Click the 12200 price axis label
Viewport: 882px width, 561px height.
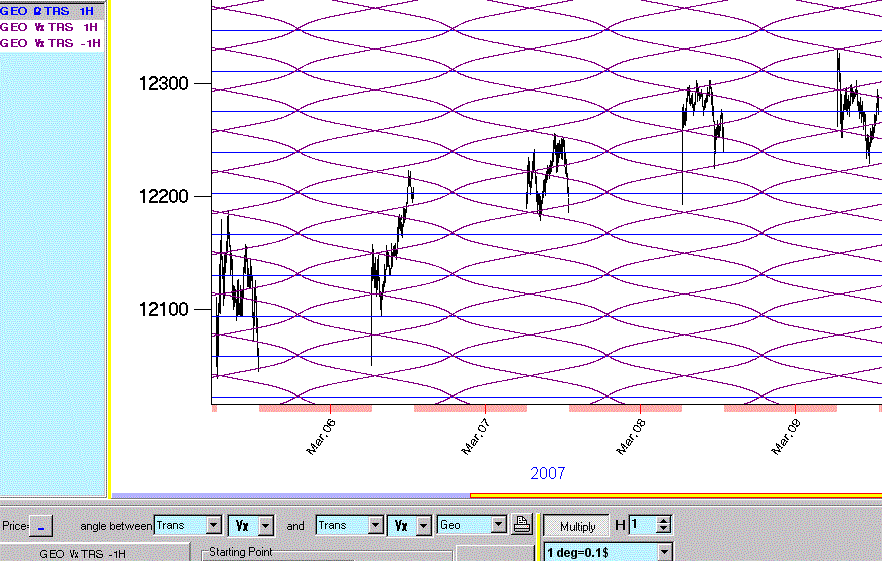(x=162, y=197)
